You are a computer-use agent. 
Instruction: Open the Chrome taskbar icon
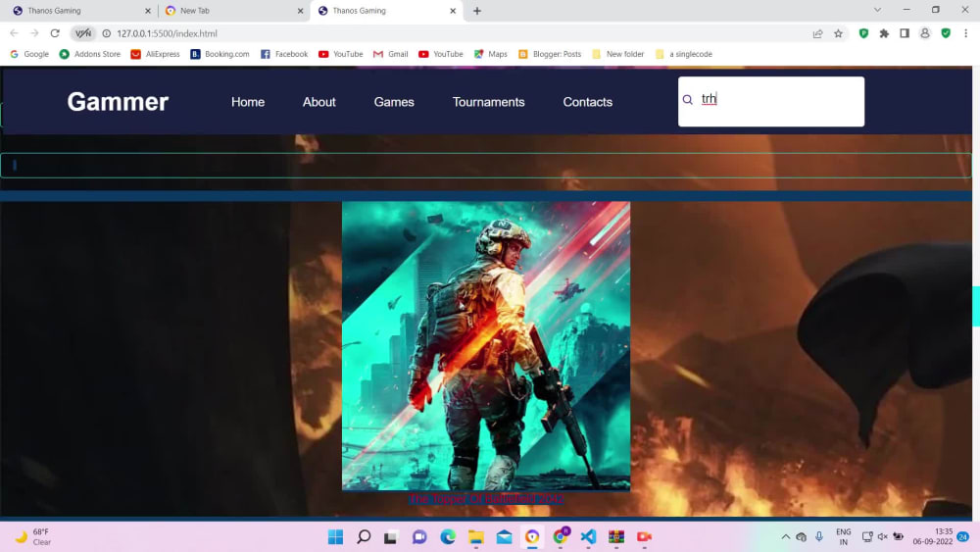coord(561,536)
